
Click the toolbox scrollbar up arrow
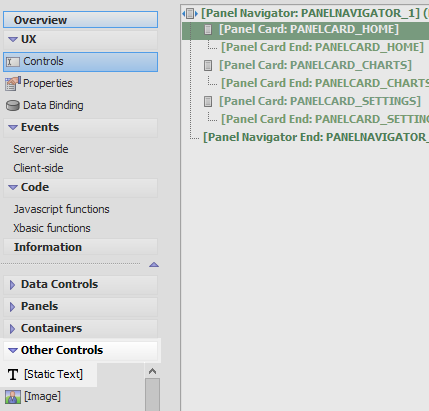coord(153,371)
